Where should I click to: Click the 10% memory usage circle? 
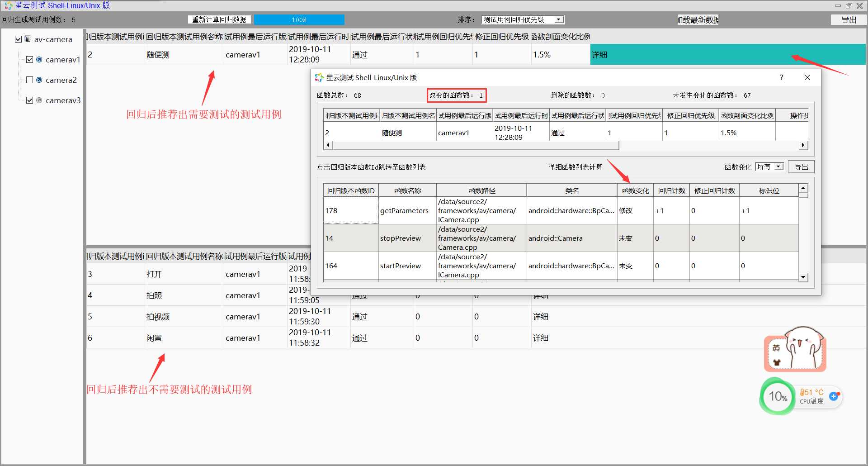click(778, 397)
